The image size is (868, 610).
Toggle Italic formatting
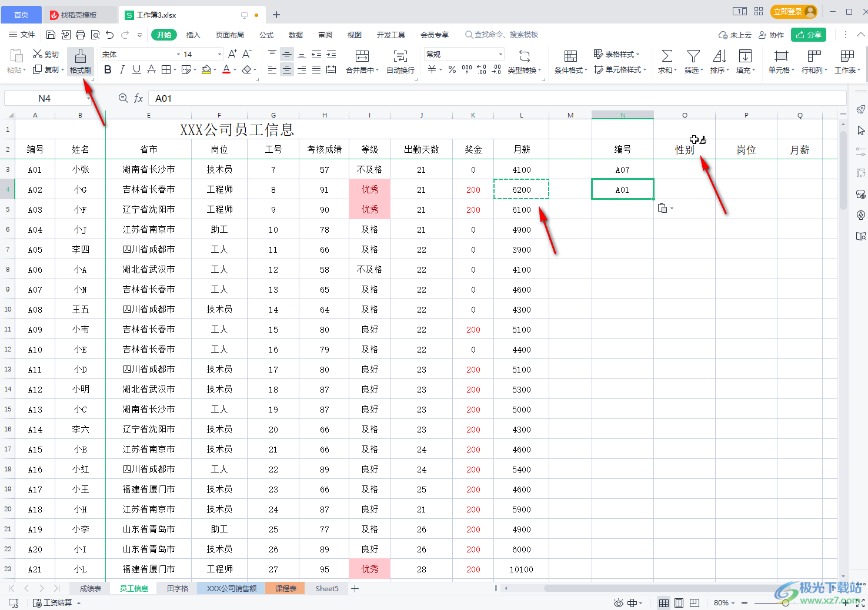tap(122, 69)
